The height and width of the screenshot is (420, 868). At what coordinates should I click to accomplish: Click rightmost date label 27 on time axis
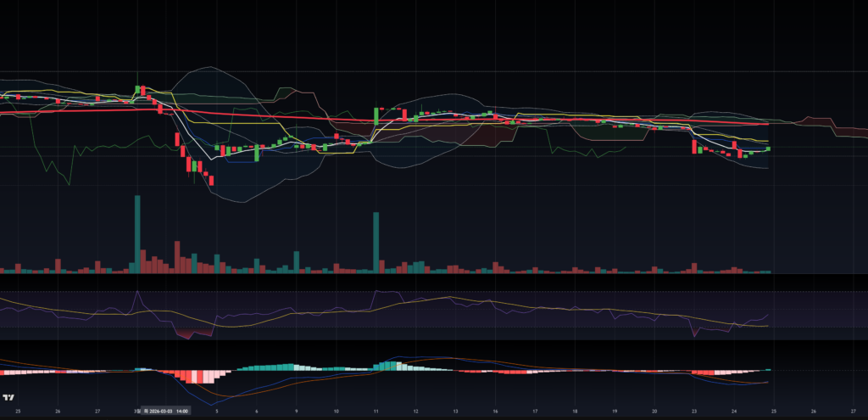pos(853,411)
